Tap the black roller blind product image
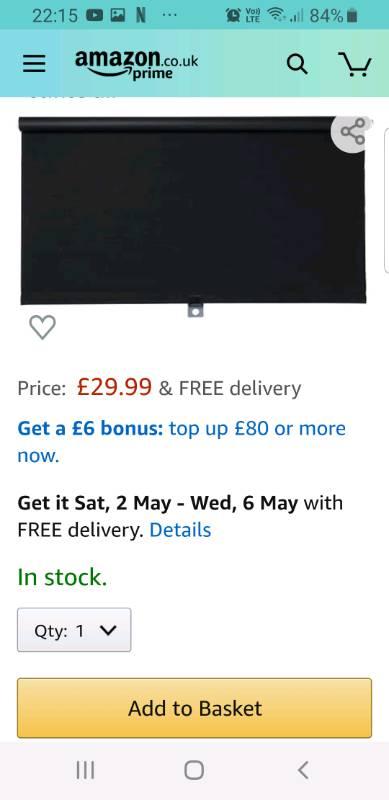The height and width of the screenshot is (800, 389). pyautogui.click(x=193, y=214)
